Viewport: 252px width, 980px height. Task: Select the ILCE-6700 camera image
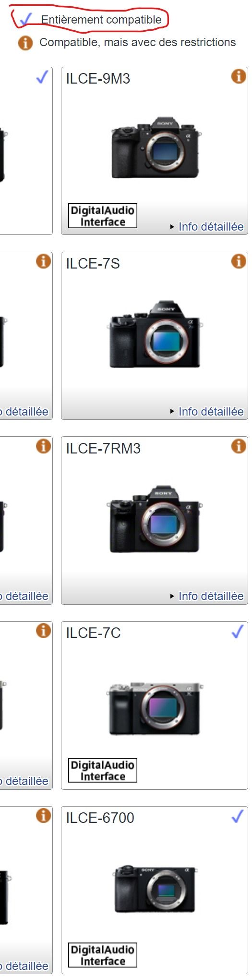tap(155, 889)
